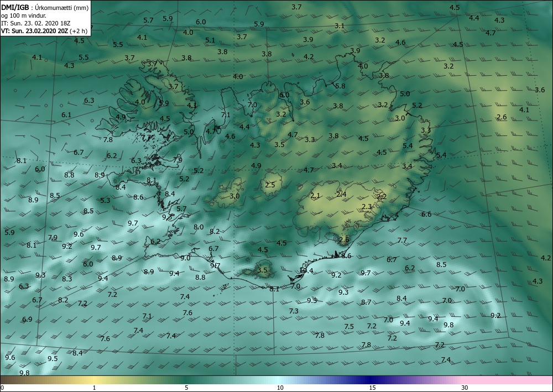Click the 6.9 value on the map
The width and height of the screenshot is (553, 392).
(27, 320)
